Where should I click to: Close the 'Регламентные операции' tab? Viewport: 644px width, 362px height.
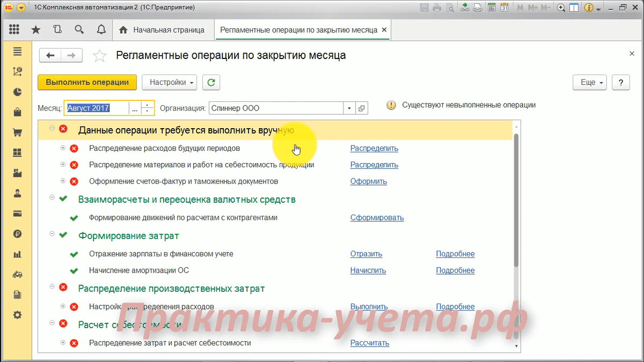point(384,30)
